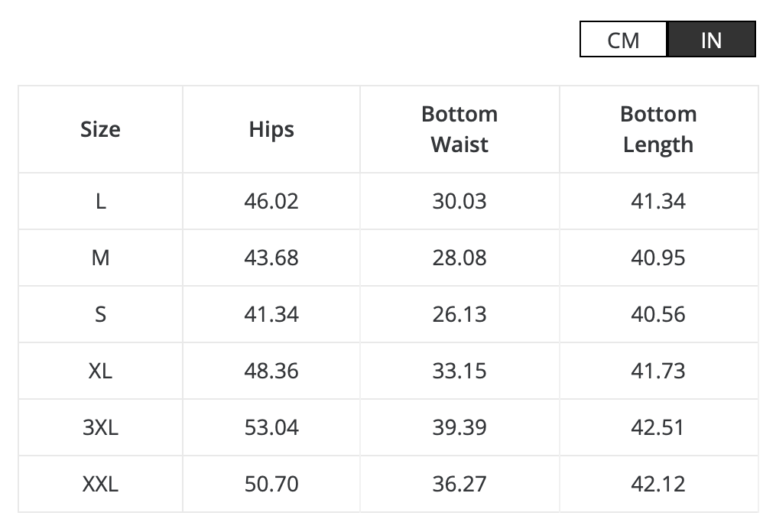Screen dimensions: 763x532
Task: Select the size XL row label
Action: 100,371
